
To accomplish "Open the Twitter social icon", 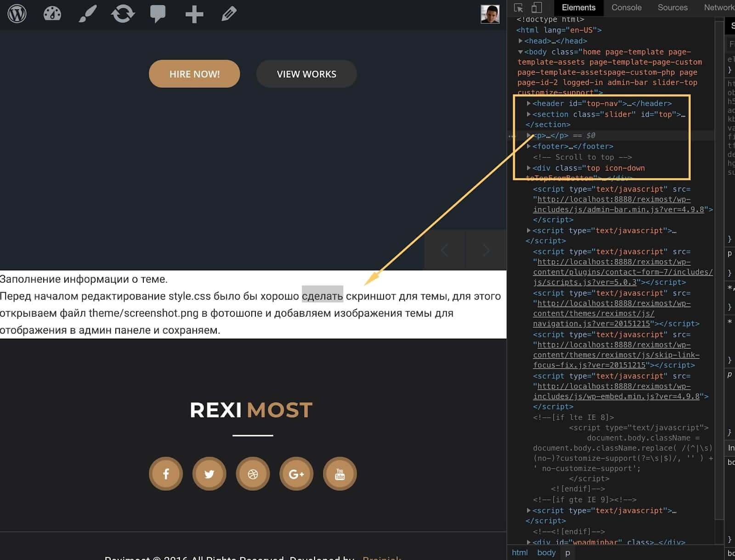I will tap(209, 474).
